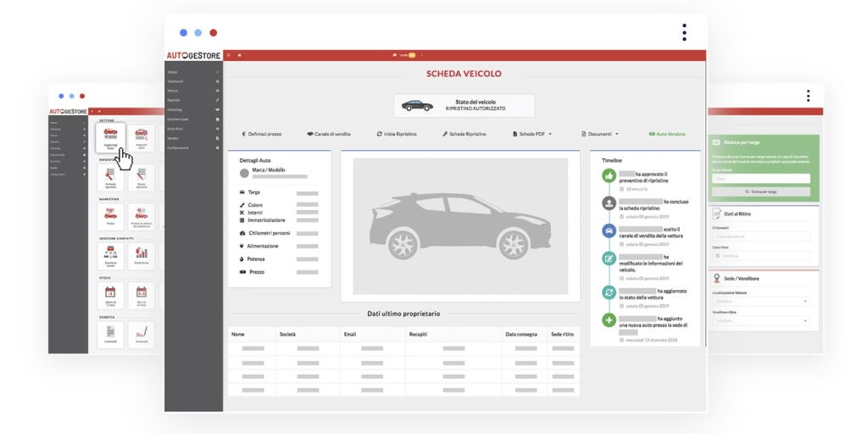Screen dimensions: 868x434
Task: Open Marketing in the main sidebar
Action: [x=175, y=109]
